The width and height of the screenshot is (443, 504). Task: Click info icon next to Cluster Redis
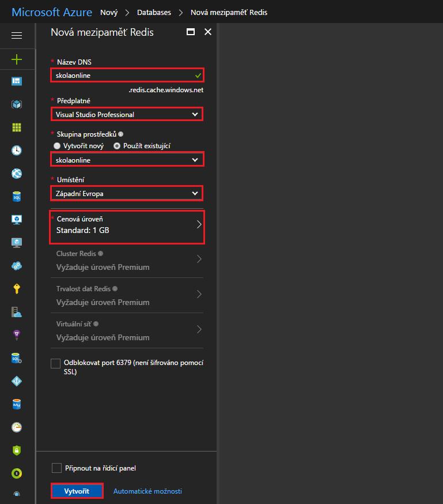point(100,253)
